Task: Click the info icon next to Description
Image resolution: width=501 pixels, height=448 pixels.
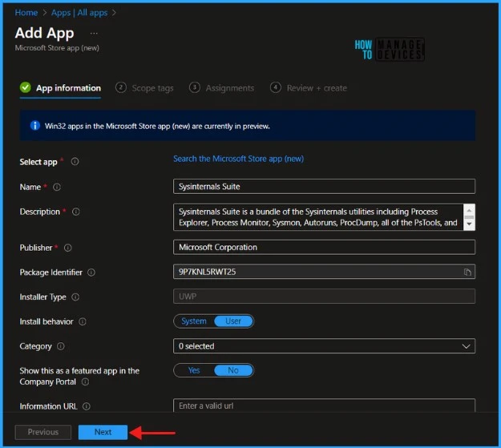Action: tap(76, 212)
